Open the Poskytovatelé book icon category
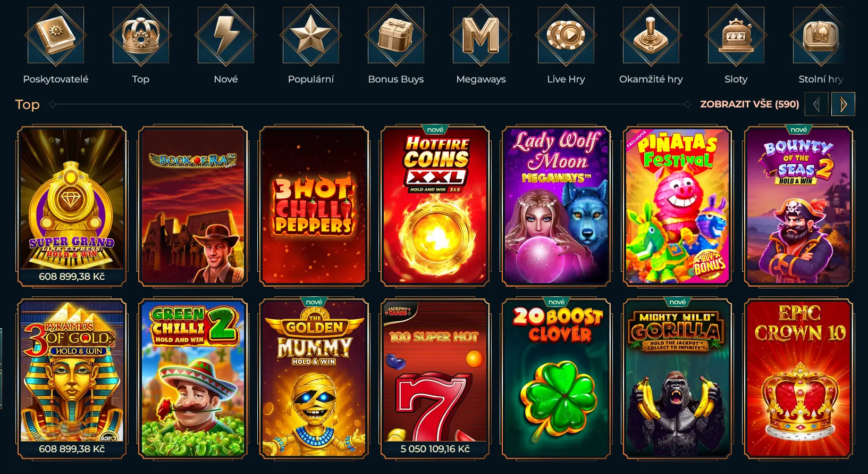Image resolution: width=868 pixels, height=474 pixels. [x=56, y=35]
